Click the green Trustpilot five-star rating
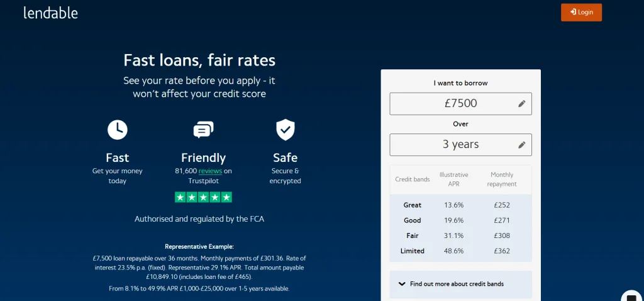644x301 pixels. 203,197
